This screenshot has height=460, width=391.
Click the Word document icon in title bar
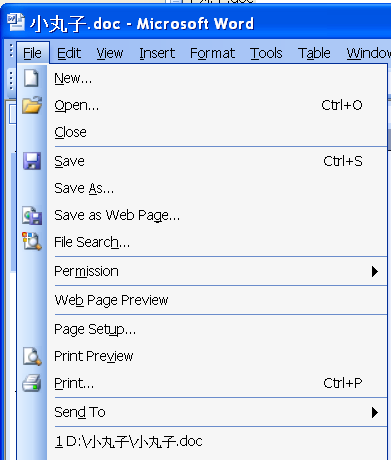[x=16, y=22]
